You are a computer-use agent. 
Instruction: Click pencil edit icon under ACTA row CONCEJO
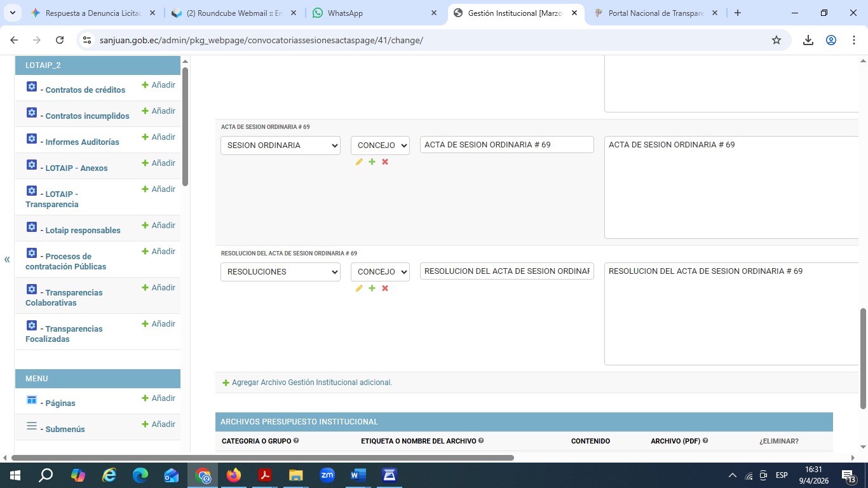point(359,162)
